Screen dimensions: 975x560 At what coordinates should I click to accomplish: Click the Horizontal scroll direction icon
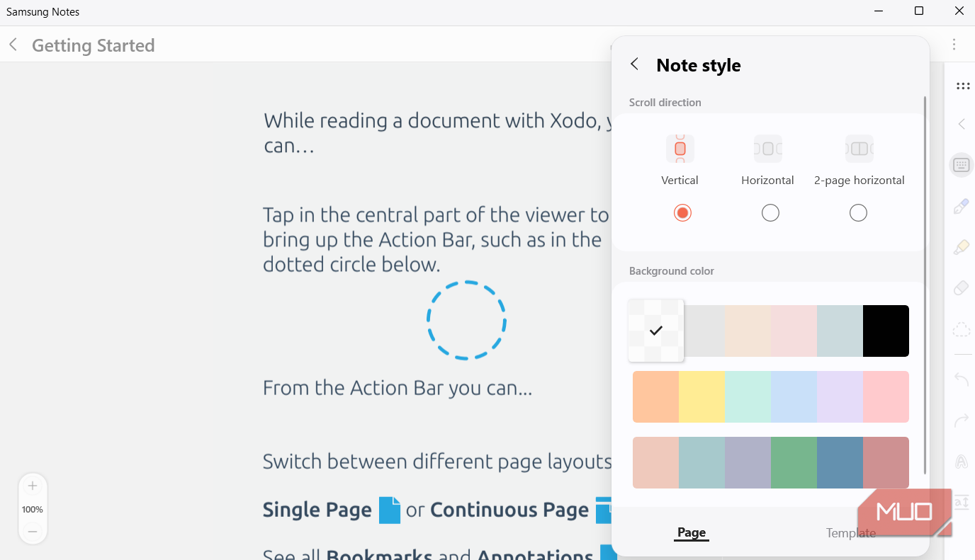pyautogui.click(x=768, y=149)
